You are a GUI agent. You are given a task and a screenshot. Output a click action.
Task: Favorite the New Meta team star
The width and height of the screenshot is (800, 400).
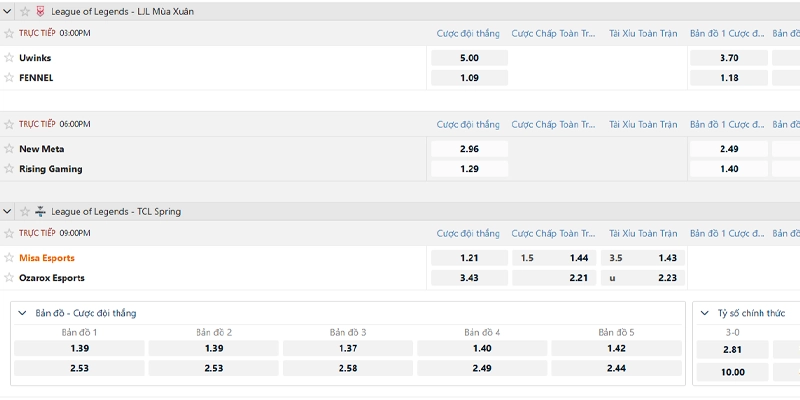click(x=9, y=148)
